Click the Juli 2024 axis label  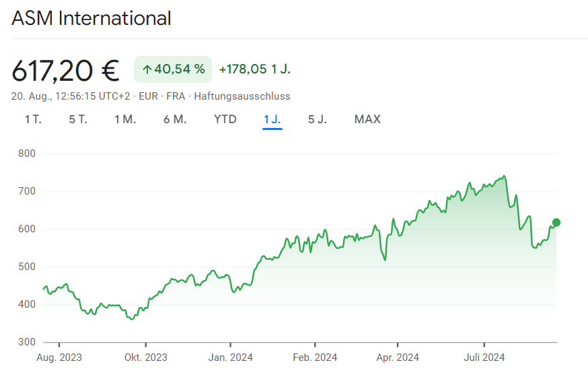484,358
